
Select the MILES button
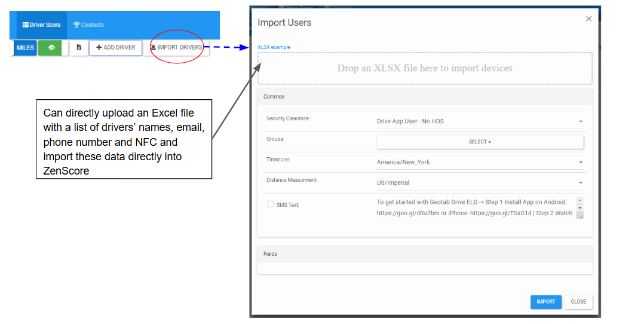pos(26,48)
